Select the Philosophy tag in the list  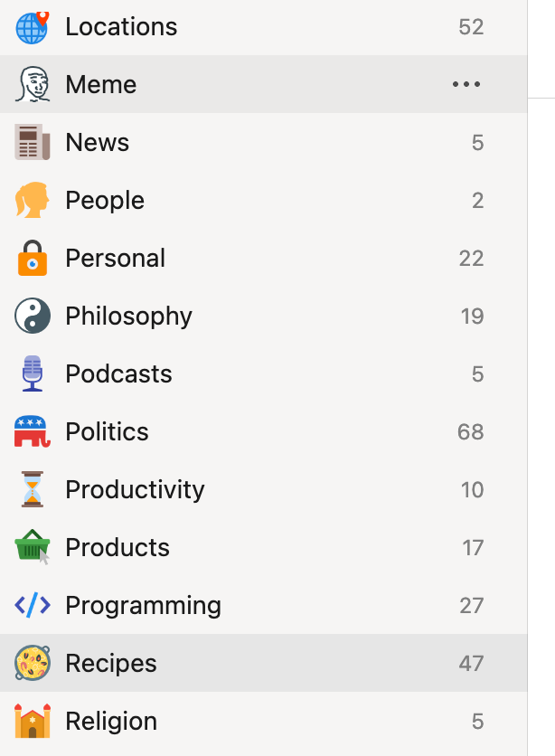(264, 316)
